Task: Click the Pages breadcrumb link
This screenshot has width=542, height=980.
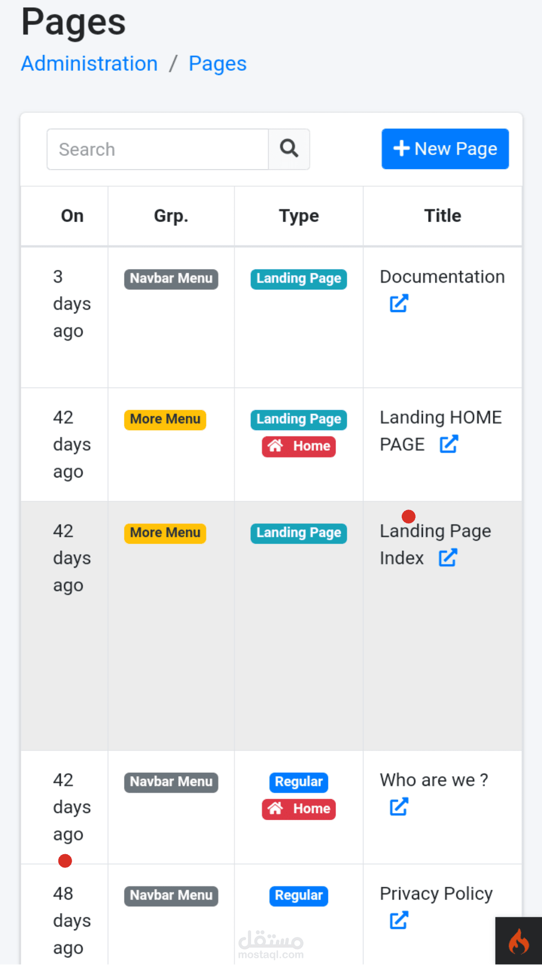Action: [217, 64]
